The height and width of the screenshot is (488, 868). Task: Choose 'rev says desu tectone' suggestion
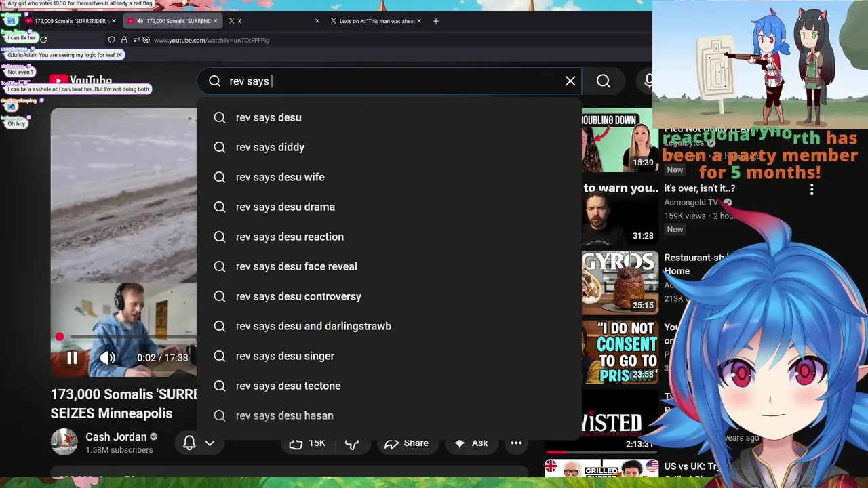pyautogui.click(x=389, y=386)
